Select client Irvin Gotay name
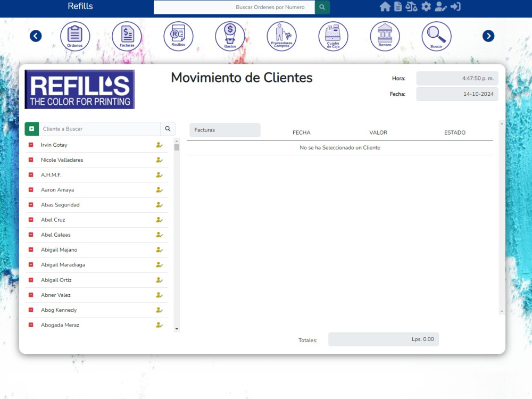The width and height of the screenshot is (532, 399). 54,145
